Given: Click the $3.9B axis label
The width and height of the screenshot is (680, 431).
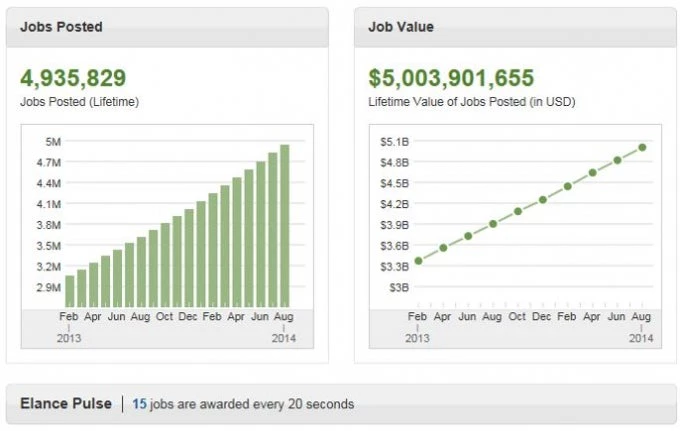Looking at the screenshot, I should (x=395, y=225).
